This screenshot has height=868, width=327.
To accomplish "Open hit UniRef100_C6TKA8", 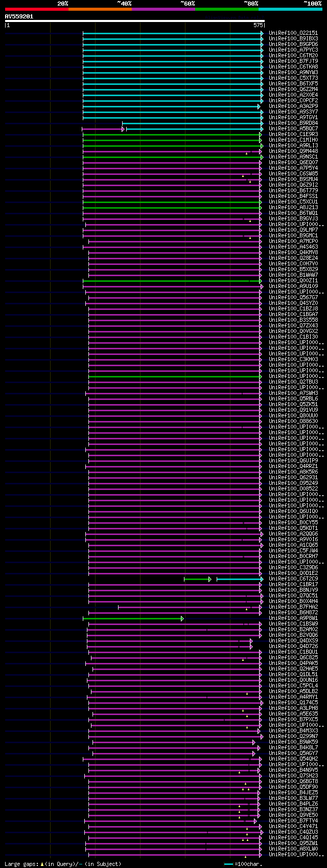I will (x=293, y=66).
